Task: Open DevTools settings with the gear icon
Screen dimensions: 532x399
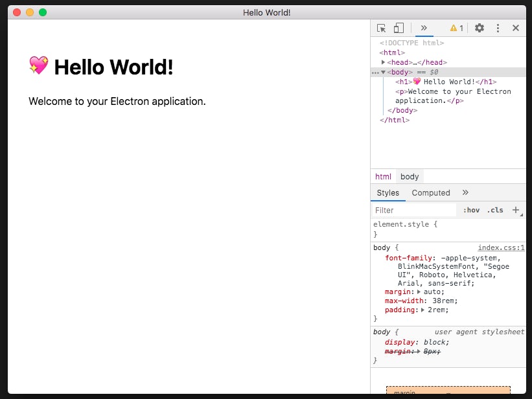Action: click(x=478, y=28)
